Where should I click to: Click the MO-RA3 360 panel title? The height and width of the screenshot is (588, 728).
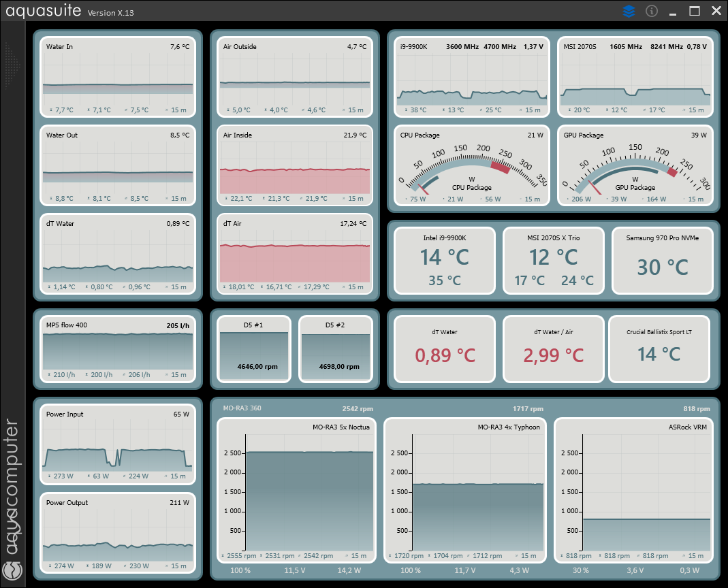242,408
